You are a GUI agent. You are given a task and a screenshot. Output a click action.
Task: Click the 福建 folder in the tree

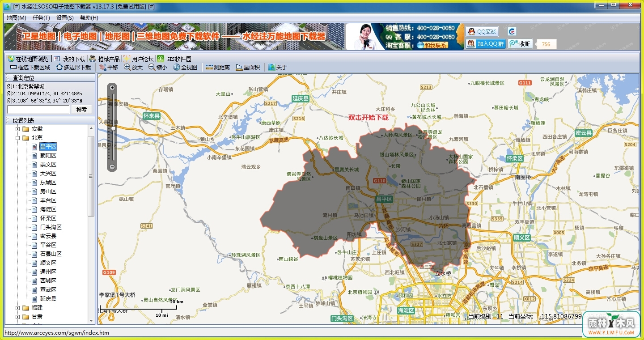pos(34,308)
